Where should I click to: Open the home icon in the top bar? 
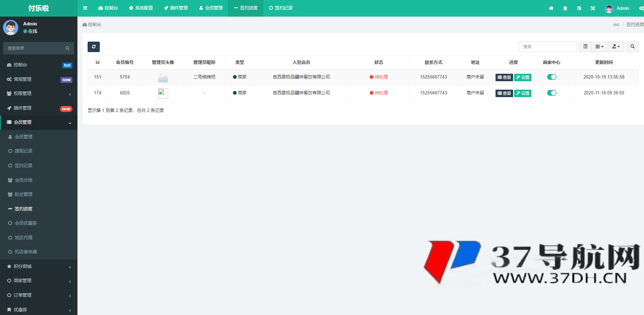coord(551,8)
